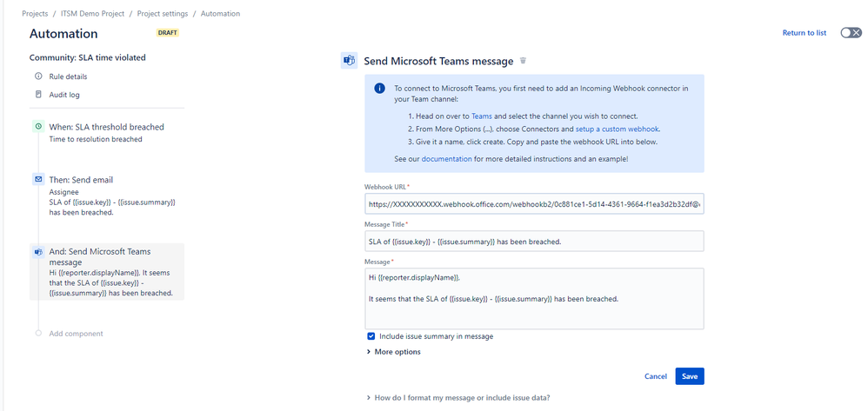Screen dimensions: 868x411
Task: Click Send Microsoft Teams message heading
Action: pos(438,61)
